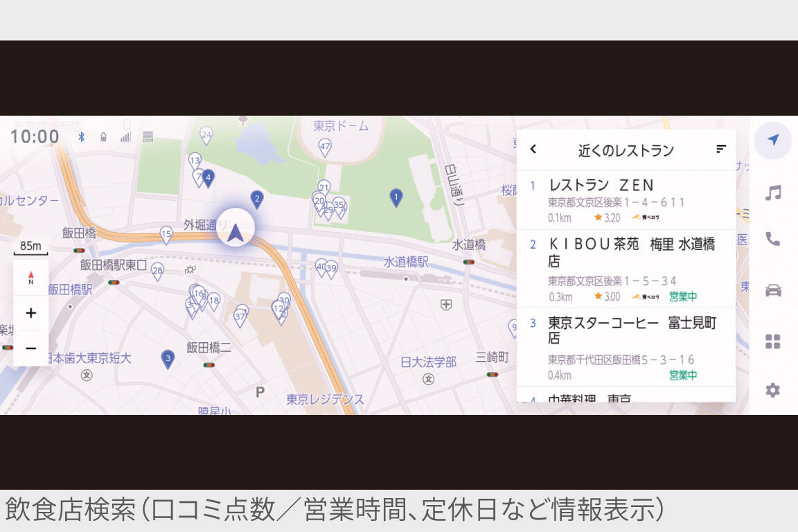Zoom in with the plus button
798x532 pixels.
[30, 313]
